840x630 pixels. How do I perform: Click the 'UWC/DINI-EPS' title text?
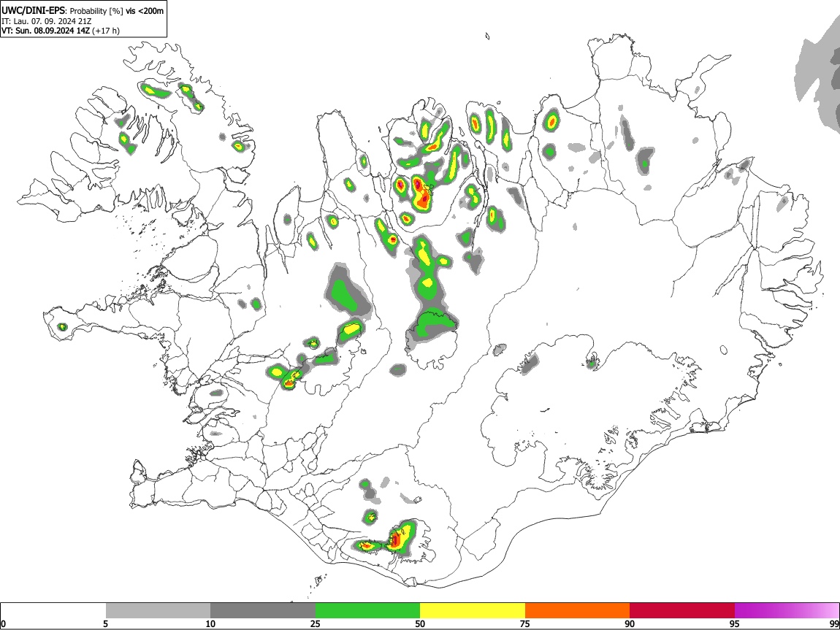33,11
